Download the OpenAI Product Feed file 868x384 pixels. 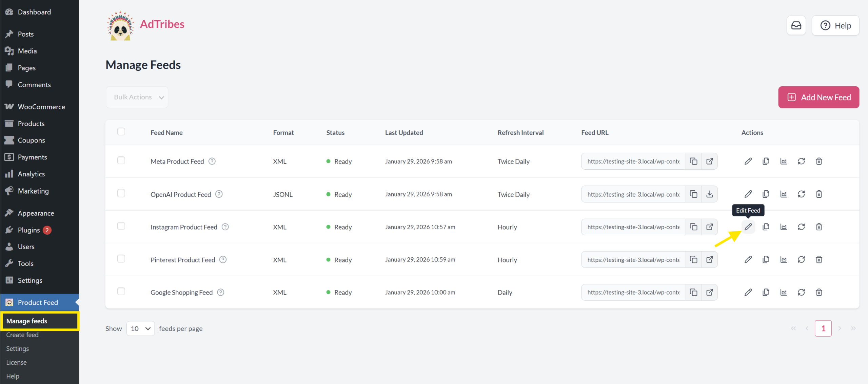point(710,194)
